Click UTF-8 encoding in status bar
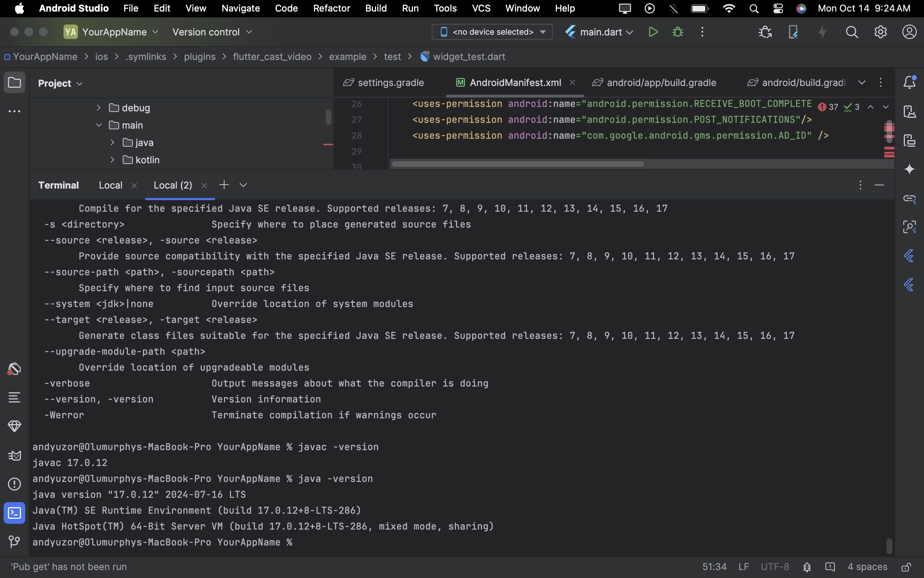924x578 pixels. tap(775, 567)
